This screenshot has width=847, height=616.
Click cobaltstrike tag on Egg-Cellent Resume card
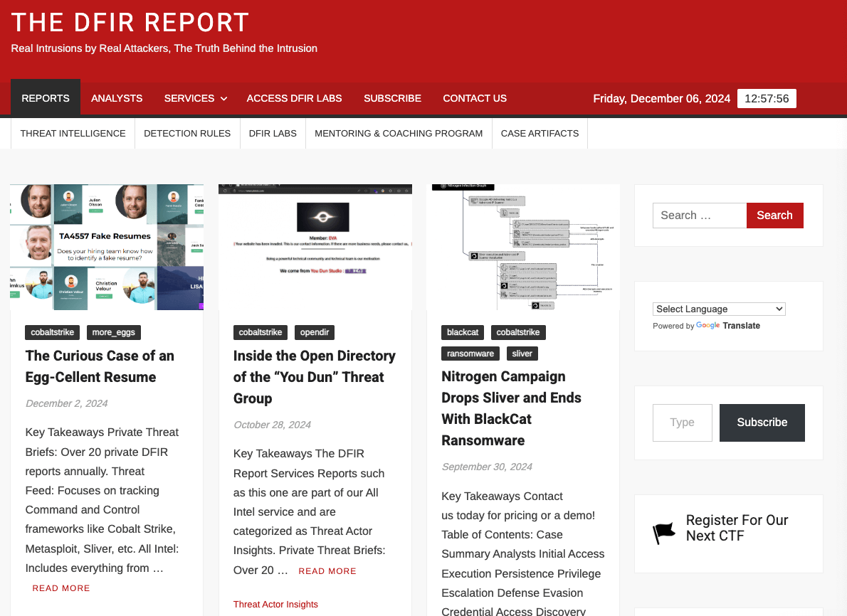pos(53,333)
